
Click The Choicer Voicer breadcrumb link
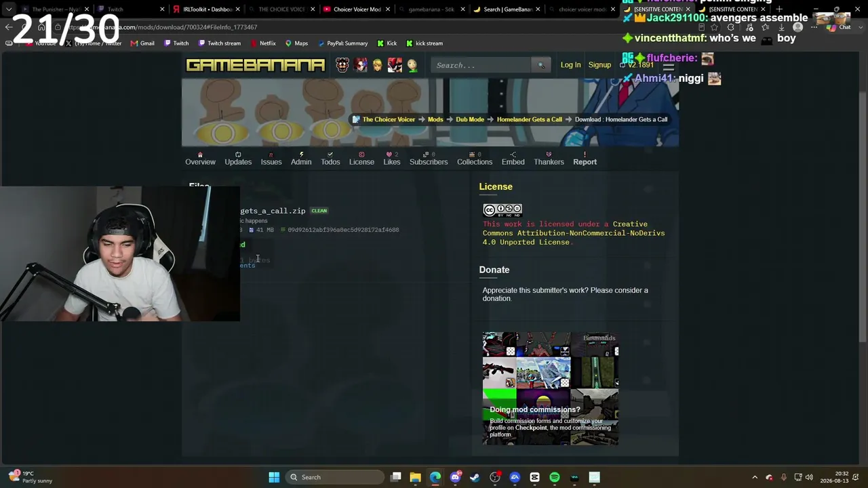389,119
